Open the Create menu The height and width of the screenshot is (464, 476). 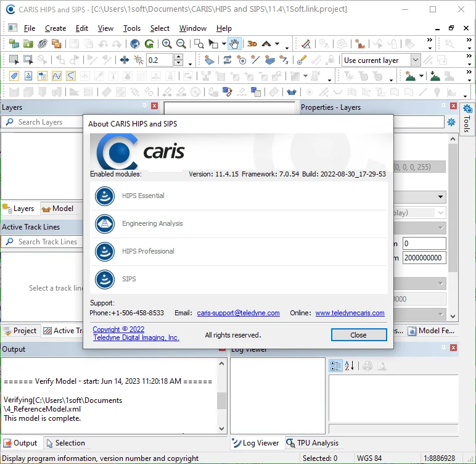pos(55,28)
